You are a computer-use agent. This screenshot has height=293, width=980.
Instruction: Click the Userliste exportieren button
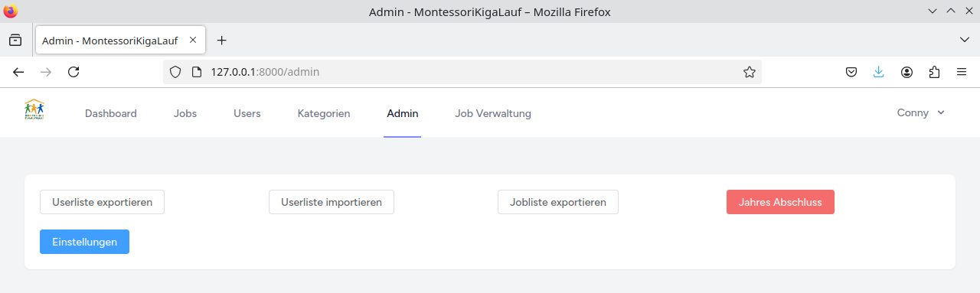point(102,202)
